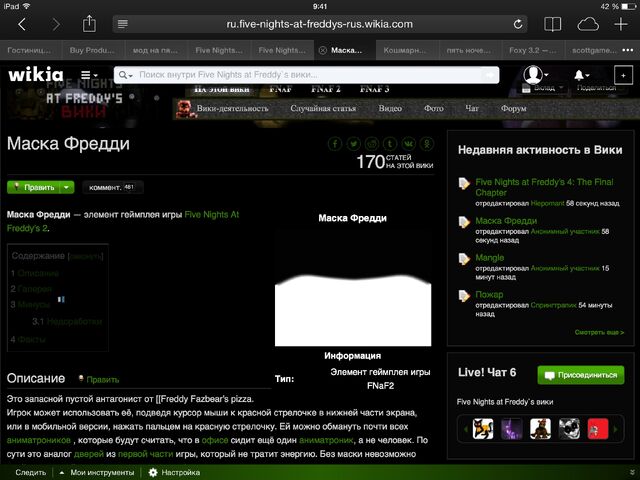Click дверей link in description
The height and width of the screenshot is (480, 640).
[x=89, y=454]
